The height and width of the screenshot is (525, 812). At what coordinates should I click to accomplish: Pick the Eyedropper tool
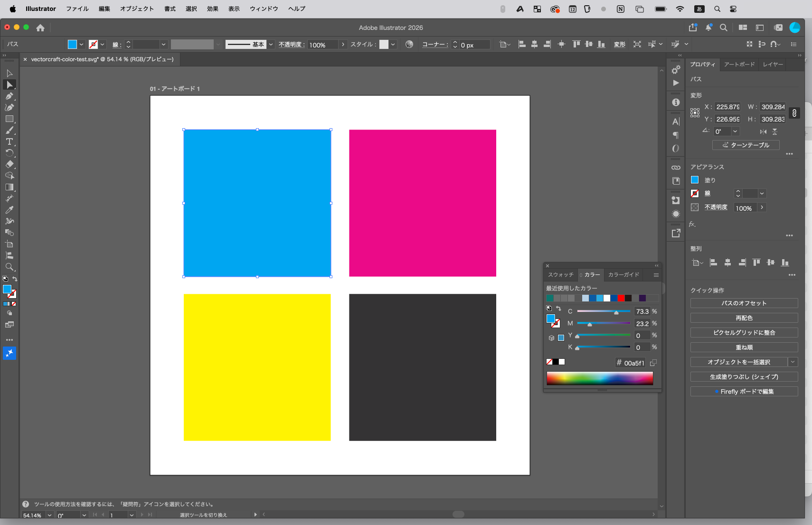[9, 210]
